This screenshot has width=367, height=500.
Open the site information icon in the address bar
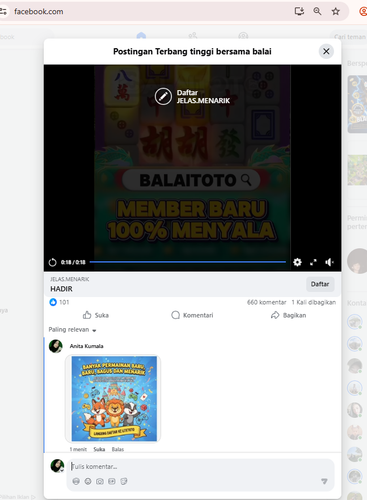click(x=3, y=11)
